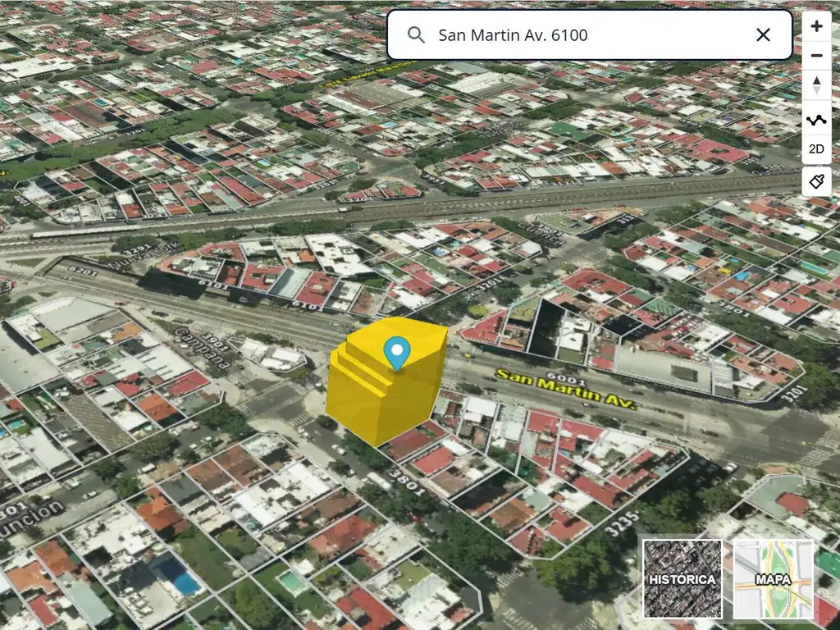The image size is (840, 630).
Task: Switch to the MAPA base layer thumbnail
Action: [773, 579]
